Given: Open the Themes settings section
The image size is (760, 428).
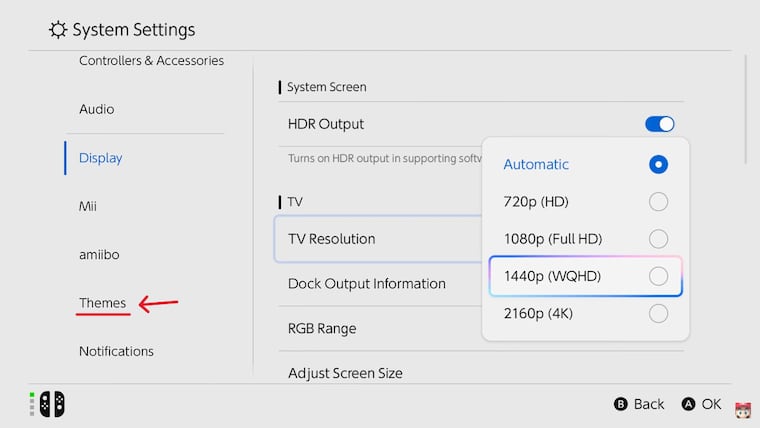Looking at the screenshot, I should click(x=103, y=303).
